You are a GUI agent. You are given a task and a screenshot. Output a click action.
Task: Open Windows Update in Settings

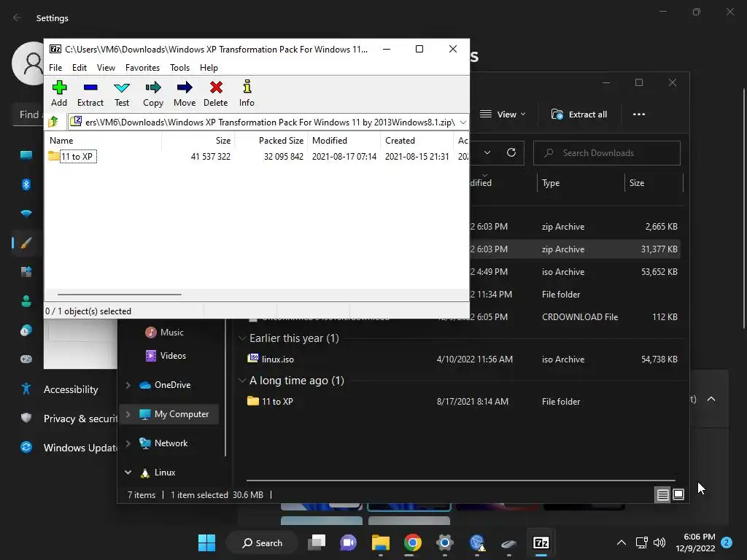(x=69, y=448)
